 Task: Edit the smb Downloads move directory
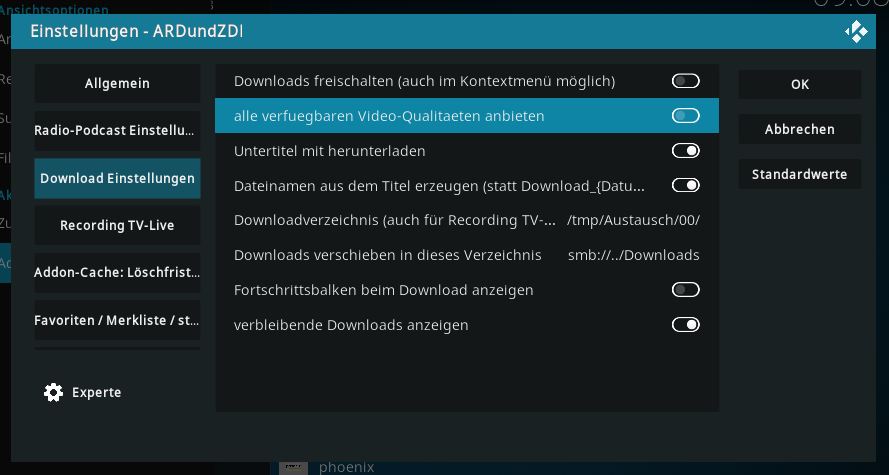pyautogui.click(x=467, y=255)
